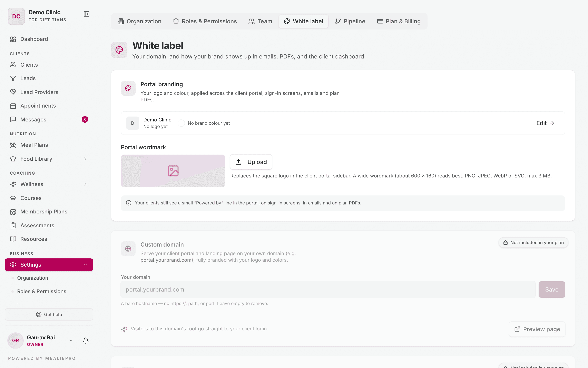Image resolution: width=588 pixels, height=368 pixels.
Task: Switch to the Team tab
Action: tap(260, 21)
